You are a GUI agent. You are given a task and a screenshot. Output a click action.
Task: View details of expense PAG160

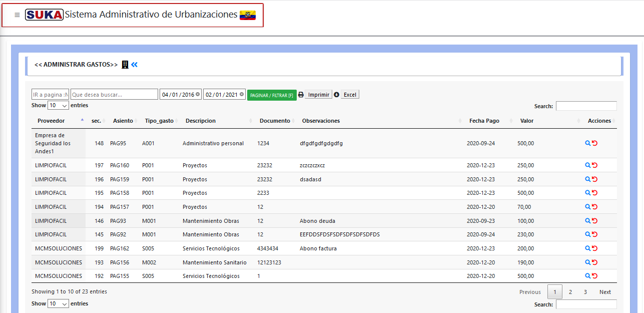[588, 165]
